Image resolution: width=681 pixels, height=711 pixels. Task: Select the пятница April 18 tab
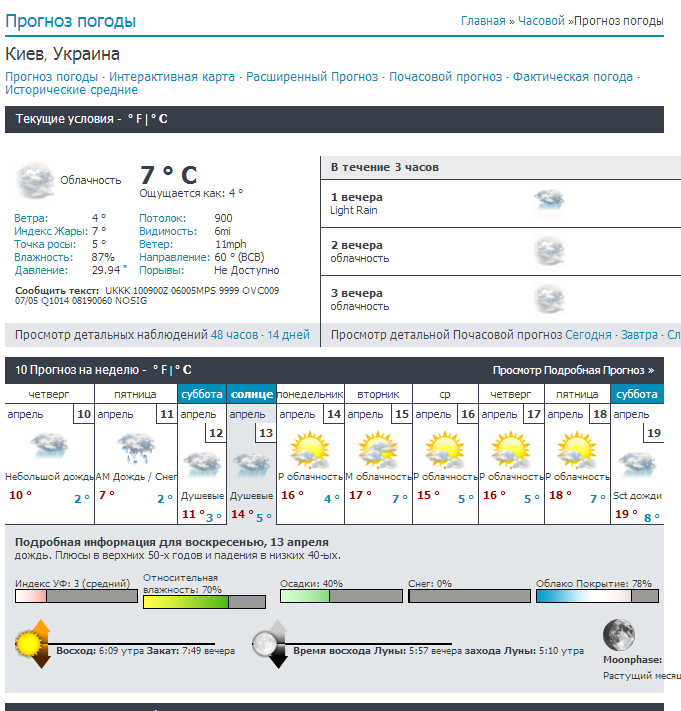click(577, 394)
